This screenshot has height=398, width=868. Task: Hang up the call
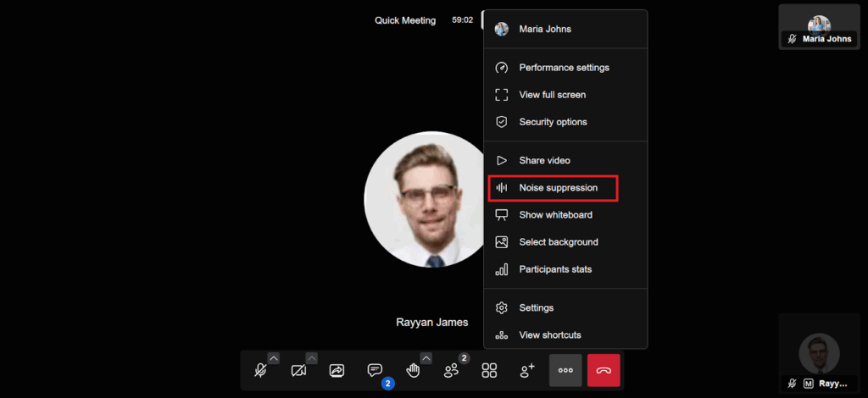604,371
